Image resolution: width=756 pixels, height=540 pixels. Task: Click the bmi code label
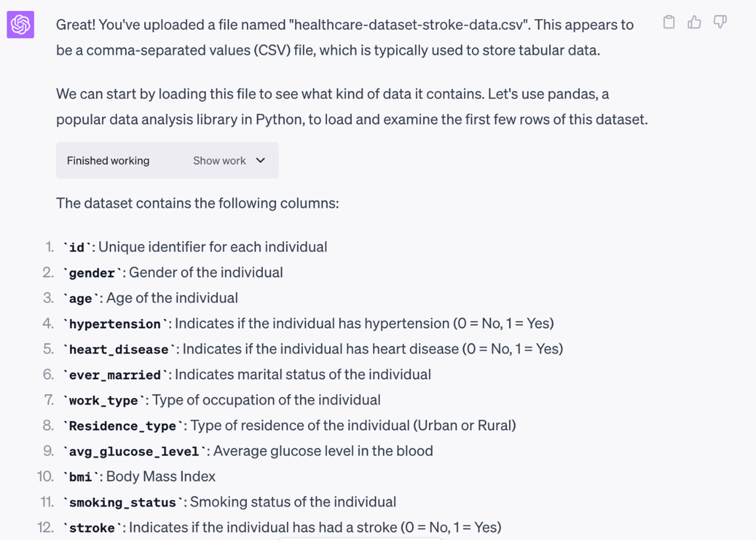click(x=80, y=477)
